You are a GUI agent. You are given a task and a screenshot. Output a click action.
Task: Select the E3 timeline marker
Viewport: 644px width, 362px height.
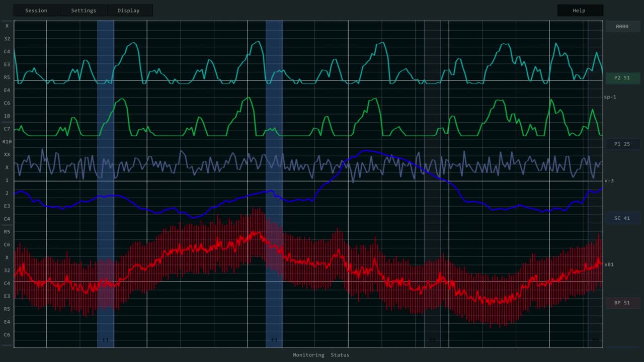tap(274, 340)
